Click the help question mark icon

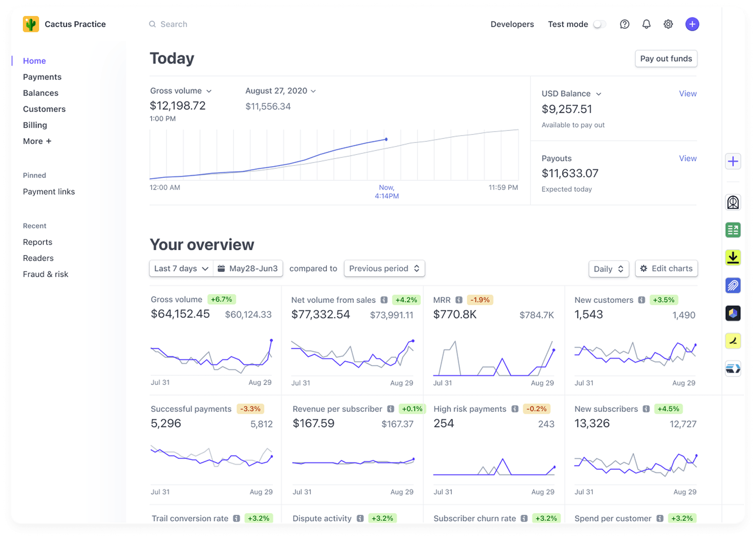624,24
